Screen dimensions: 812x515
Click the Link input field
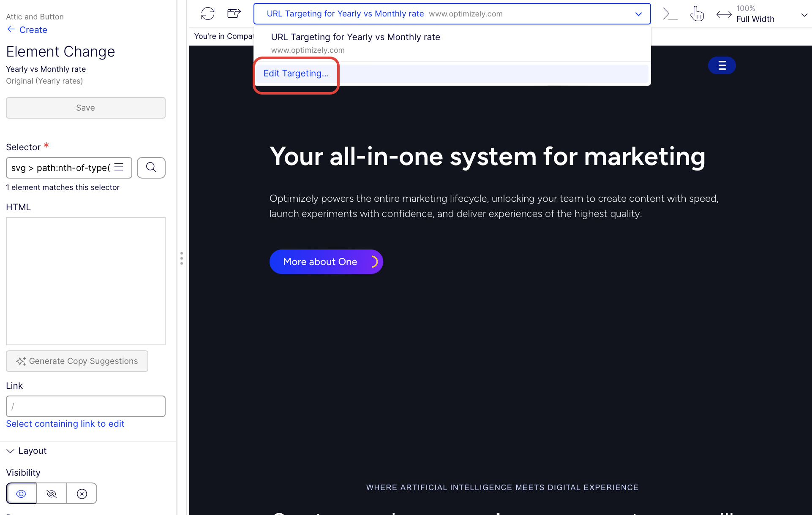point(86,406)
